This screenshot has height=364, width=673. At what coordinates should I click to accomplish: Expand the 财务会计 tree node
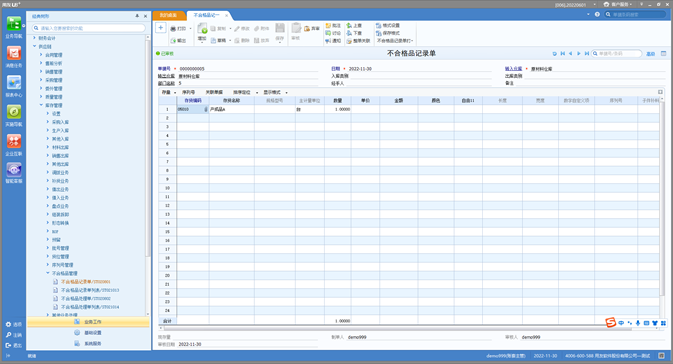click(x=35, y=38)
